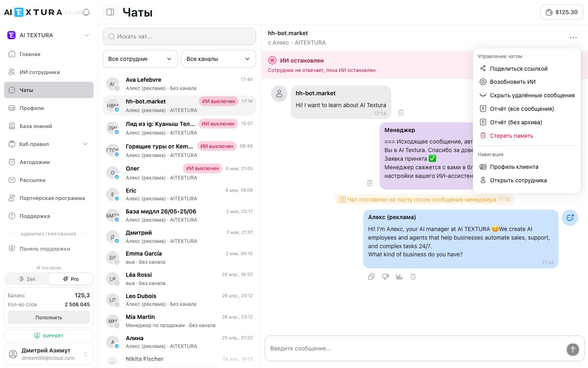Expand Хаб правил submenu chevron
This screenshot has width=588, height=368.
pos(85,144)
